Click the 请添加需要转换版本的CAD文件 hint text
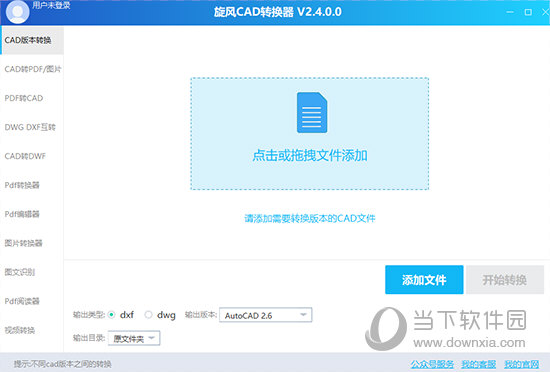This screenshot has height=372, width=550. (310, 218)
